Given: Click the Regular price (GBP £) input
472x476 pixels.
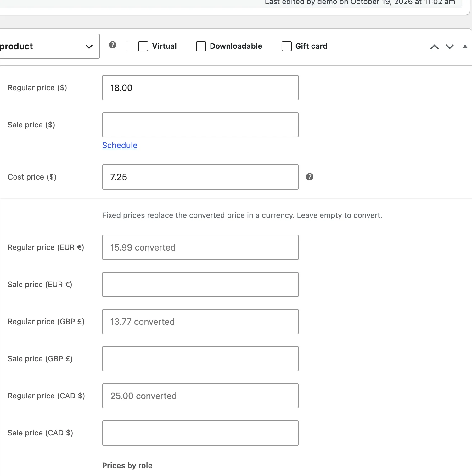Looking at the screenshot, I should pyautogui.click(x=200, y=322).
